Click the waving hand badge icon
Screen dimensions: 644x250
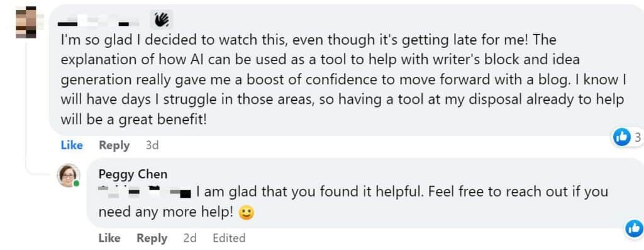(162, 20)
